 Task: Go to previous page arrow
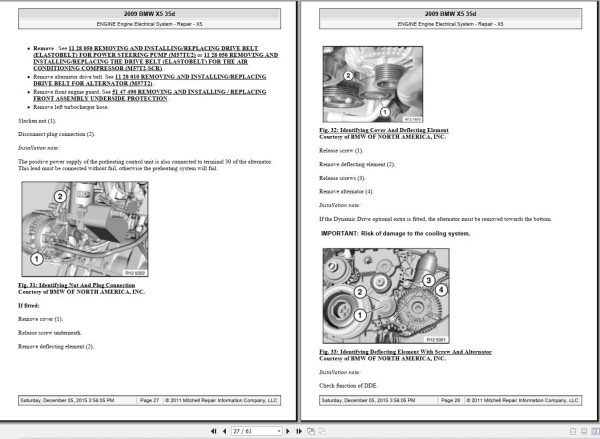coord(225,431)
